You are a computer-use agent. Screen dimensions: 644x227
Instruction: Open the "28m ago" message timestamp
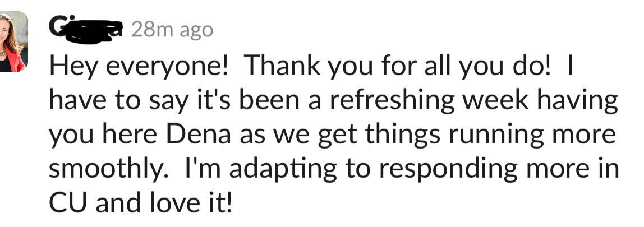pos(172,30)
